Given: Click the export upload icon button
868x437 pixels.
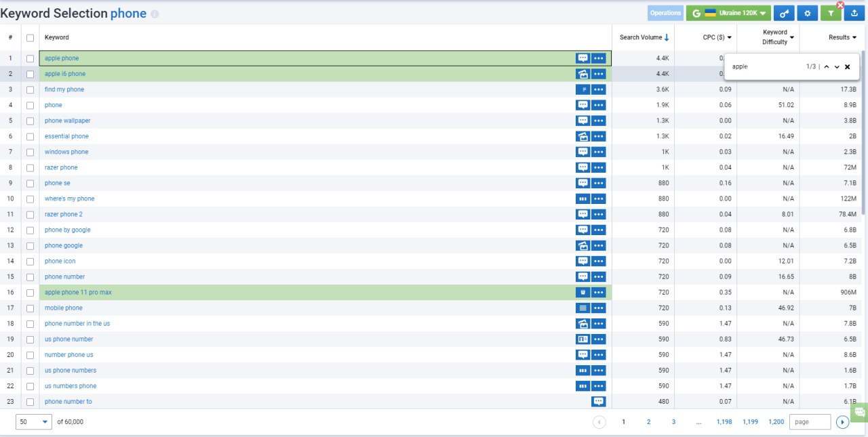Looking at the screenshot, I should 854,13.
